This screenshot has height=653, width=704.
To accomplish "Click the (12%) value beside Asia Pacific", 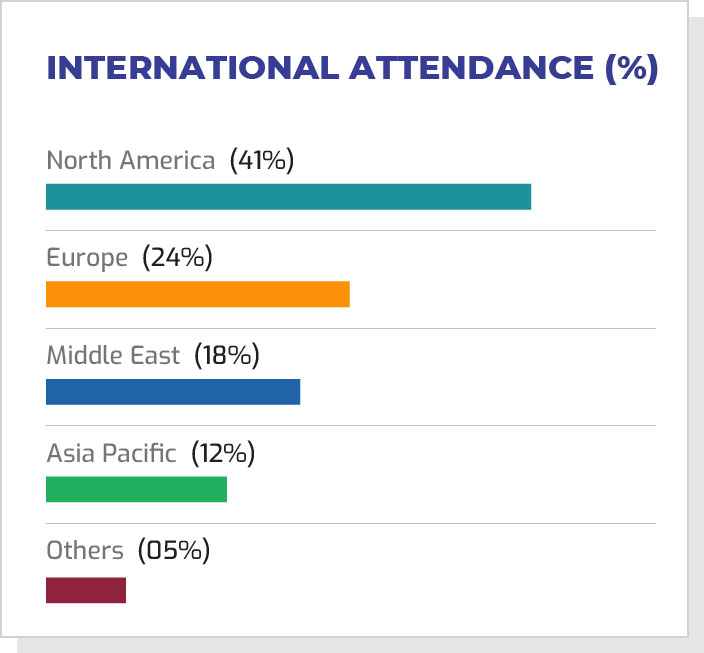I will point(221,453).
